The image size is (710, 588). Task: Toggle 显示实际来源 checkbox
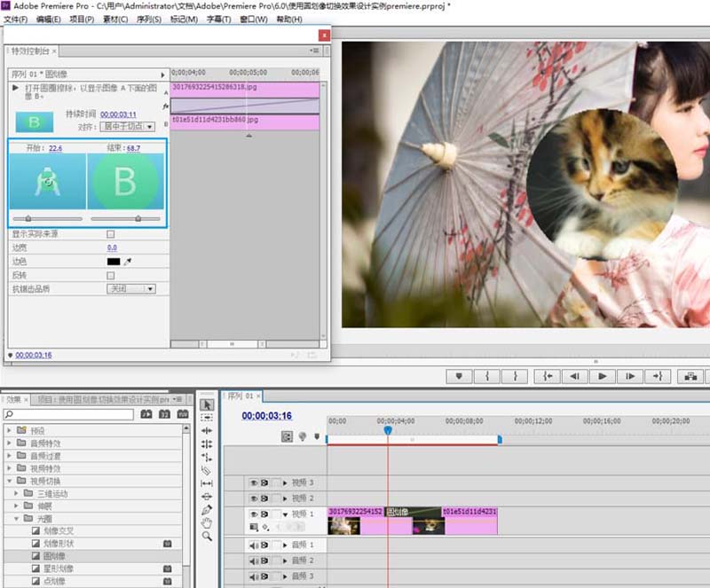point(110,234)
